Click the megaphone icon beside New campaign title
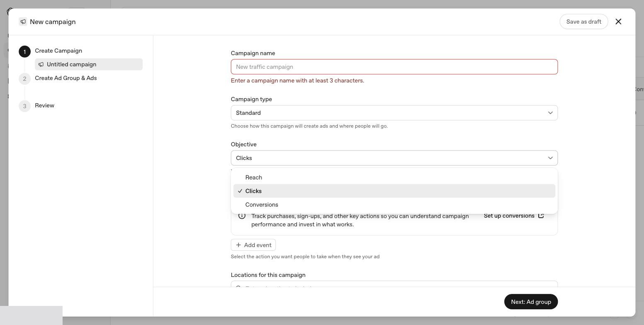 23,22
